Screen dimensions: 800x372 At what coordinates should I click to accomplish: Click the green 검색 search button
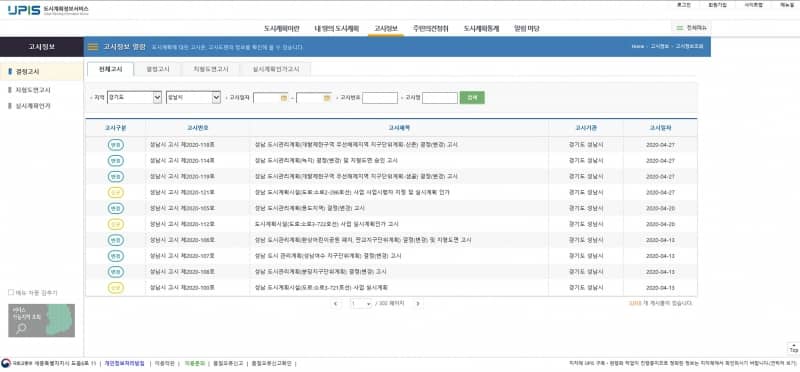pos(472,97)
